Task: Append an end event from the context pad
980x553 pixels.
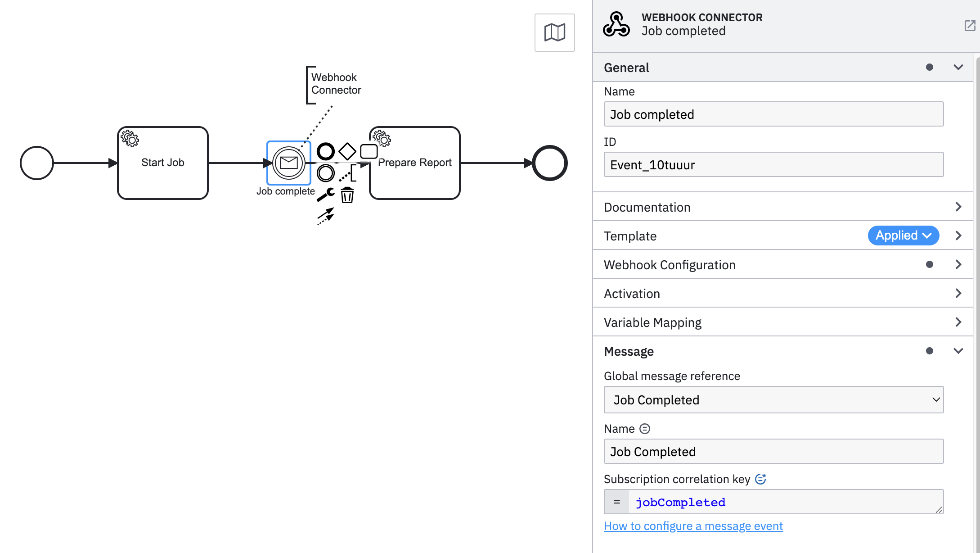Action: (x=325, y=151)
